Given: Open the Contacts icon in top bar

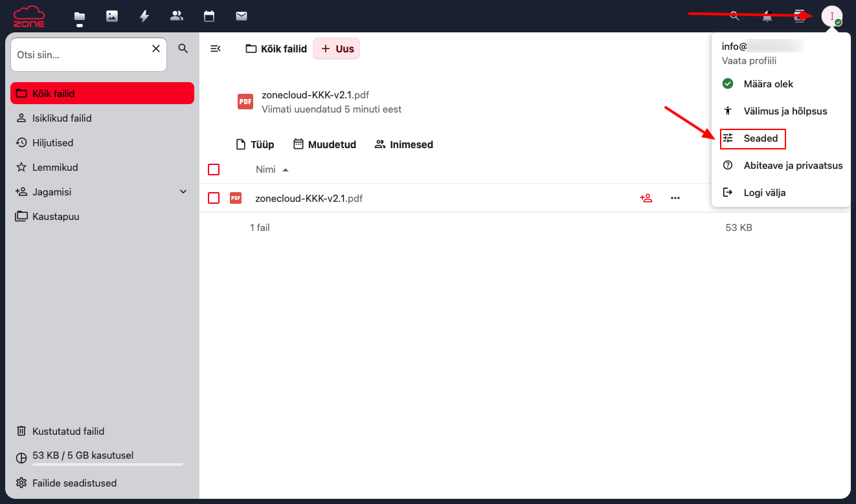Looking at the screenshot, I should click(x=176, y=16).
